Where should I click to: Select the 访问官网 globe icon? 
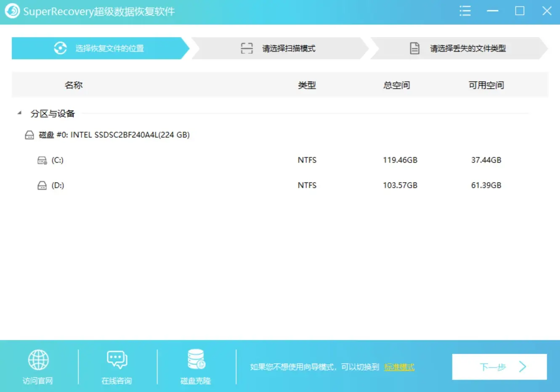click(38, 360)
